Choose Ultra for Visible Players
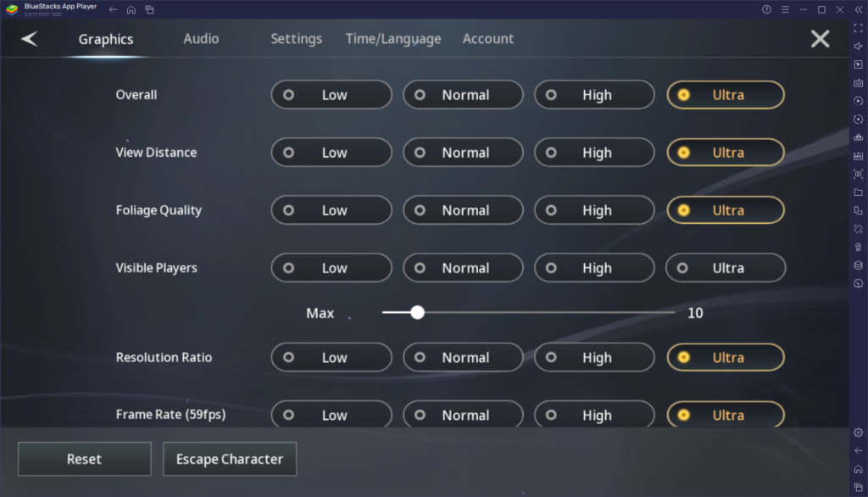 [726, 267]
